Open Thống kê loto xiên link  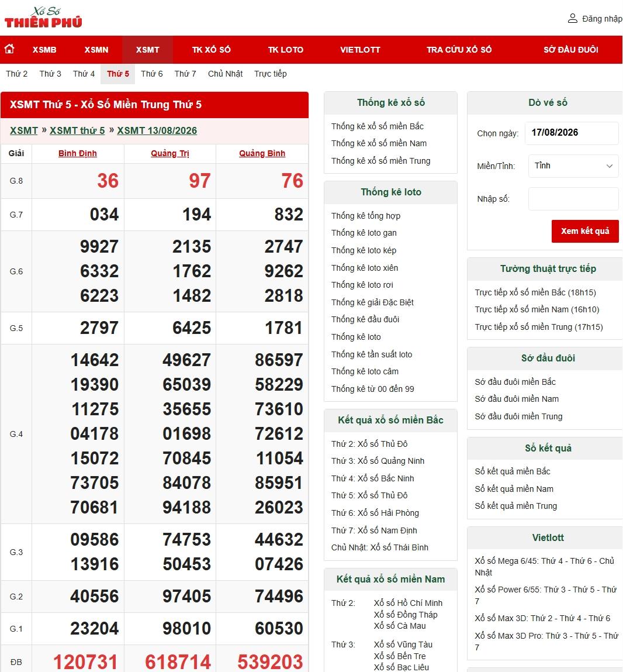(364, 268)
